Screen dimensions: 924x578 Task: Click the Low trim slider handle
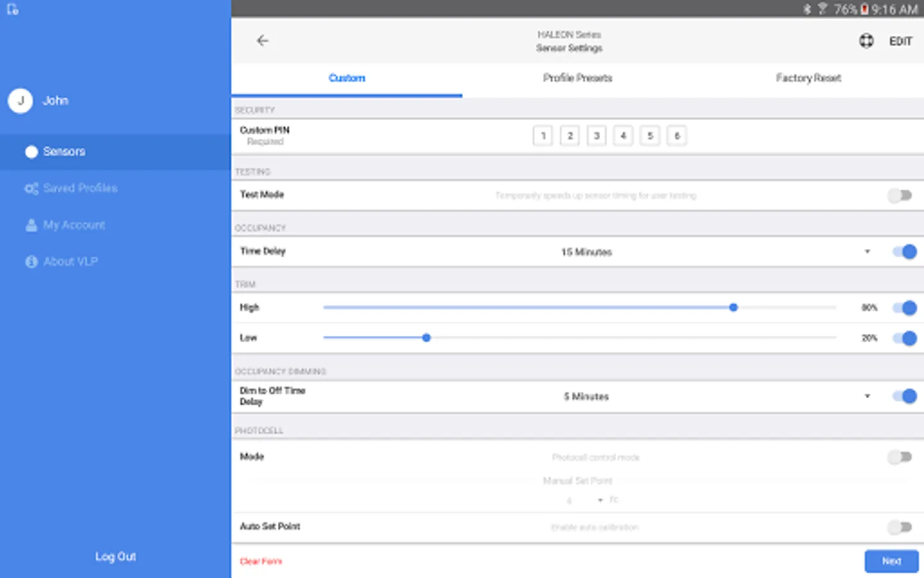pyautogui.click(x=426, y=338)
